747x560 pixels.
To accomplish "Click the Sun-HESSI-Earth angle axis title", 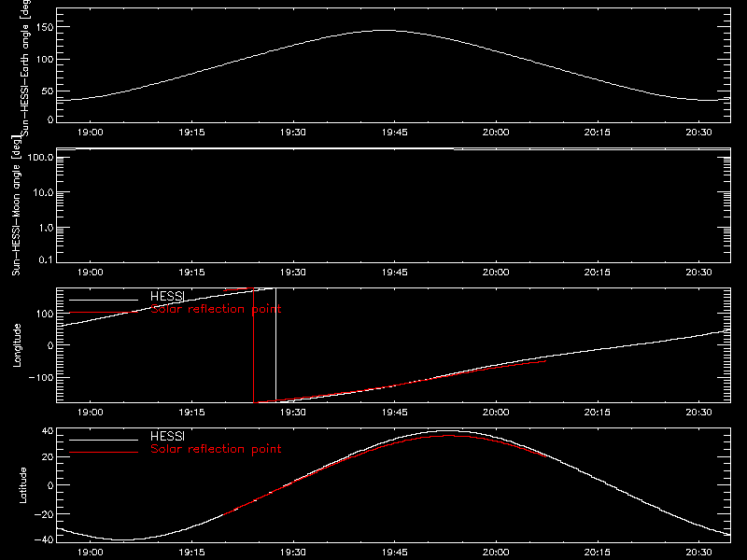I will point(25,67).
